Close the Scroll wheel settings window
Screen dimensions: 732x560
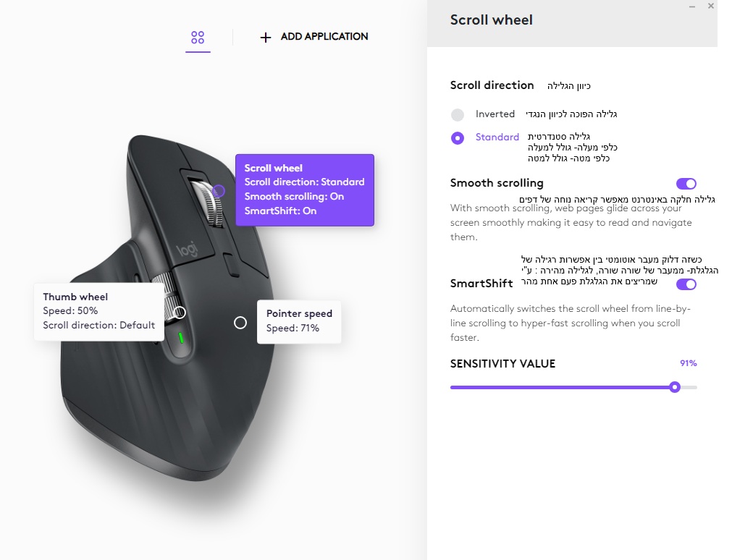[x=710, y=6]
